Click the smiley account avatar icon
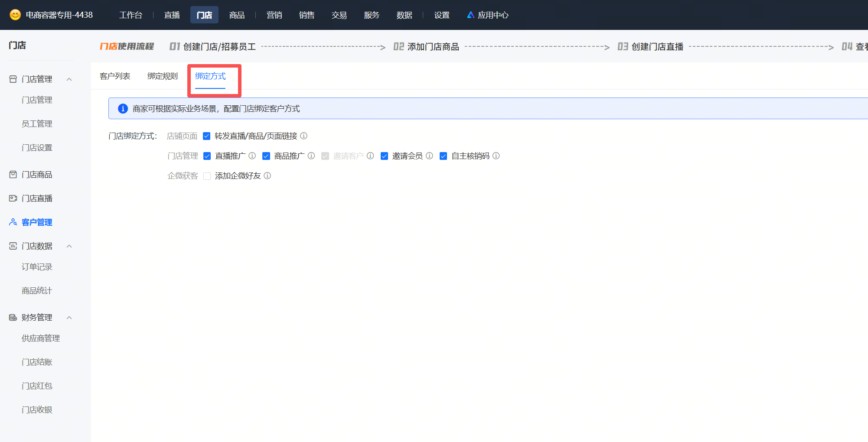Screen dimensions: 868x442 (x=15, y=15)
